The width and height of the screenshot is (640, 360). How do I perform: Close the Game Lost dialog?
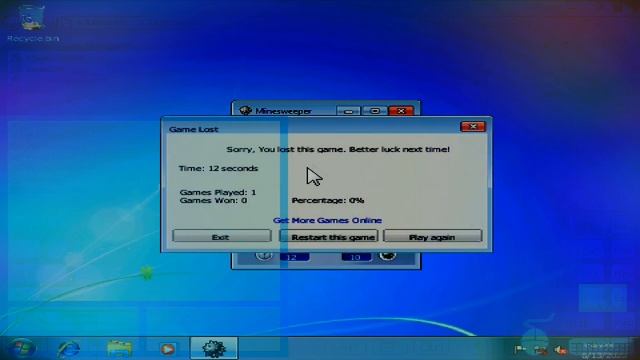click(x=473, y=127)
